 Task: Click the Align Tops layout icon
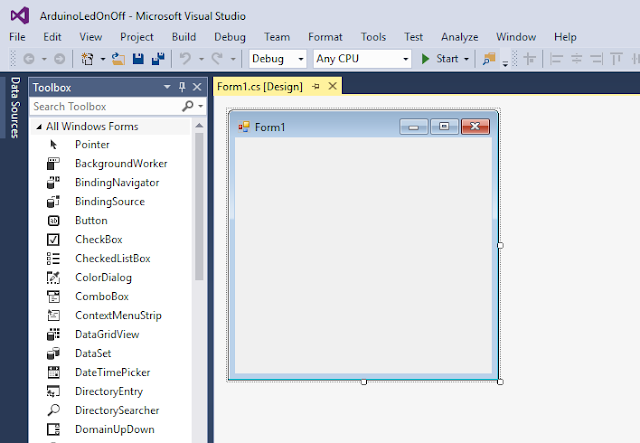point(616,59)
